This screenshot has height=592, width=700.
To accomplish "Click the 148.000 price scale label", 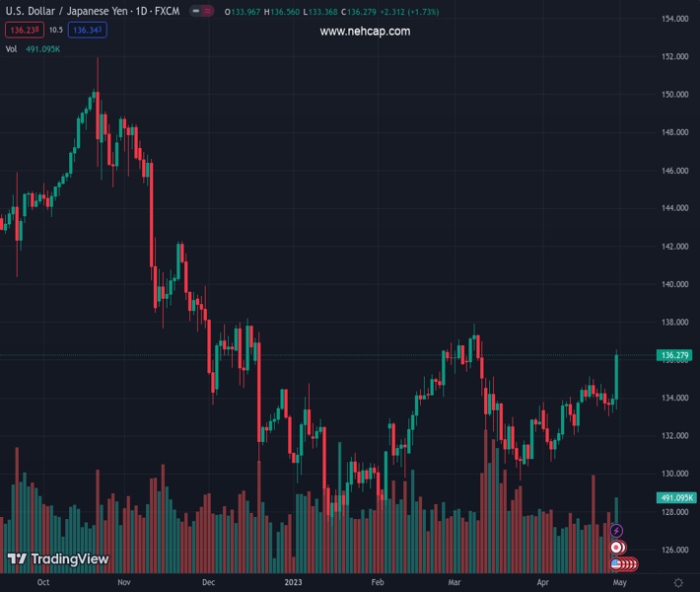I will point(675,132).
